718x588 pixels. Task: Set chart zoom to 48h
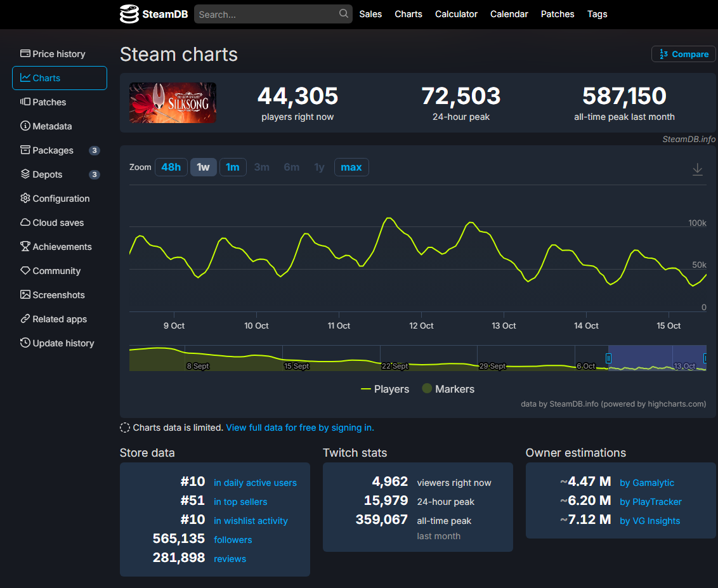pos(171,167)
